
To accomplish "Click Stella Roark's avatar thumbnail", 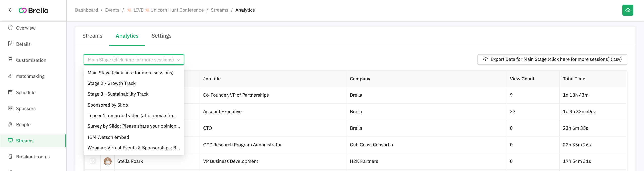I will [108, 161].
